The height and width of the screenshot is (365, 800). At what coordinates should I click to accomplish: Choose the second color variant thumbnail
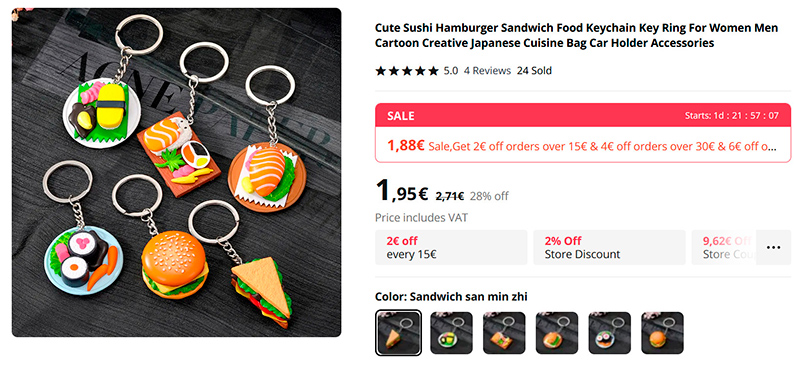click(x=451, y=333)
